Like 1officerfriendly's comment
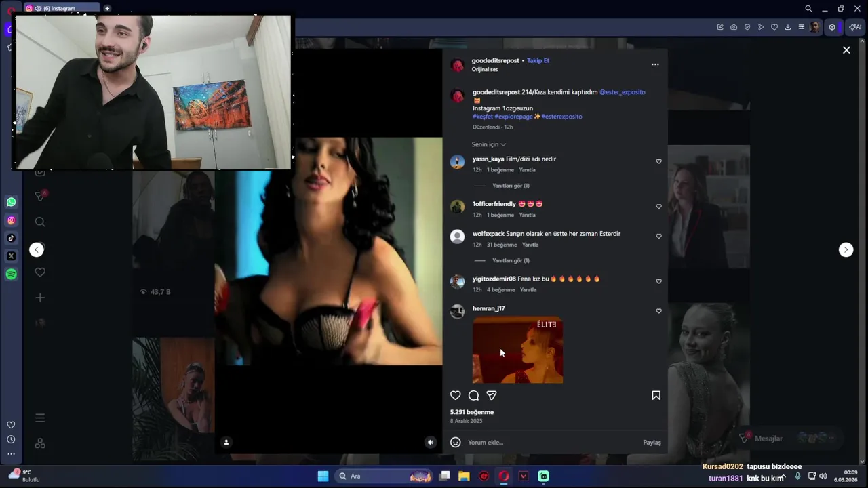The width and height of the screenshot is (868, 488). coord(658,206)
